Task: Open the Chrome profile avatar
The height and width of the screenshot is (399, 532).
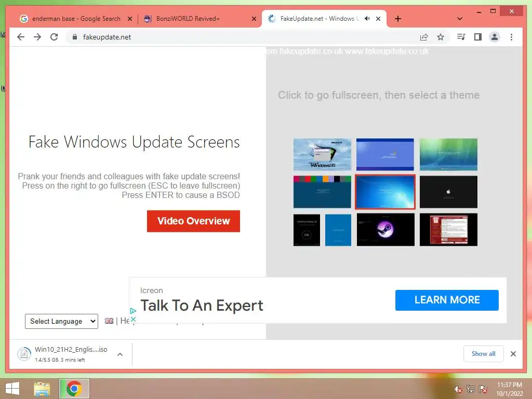Action: pos(495,37)
